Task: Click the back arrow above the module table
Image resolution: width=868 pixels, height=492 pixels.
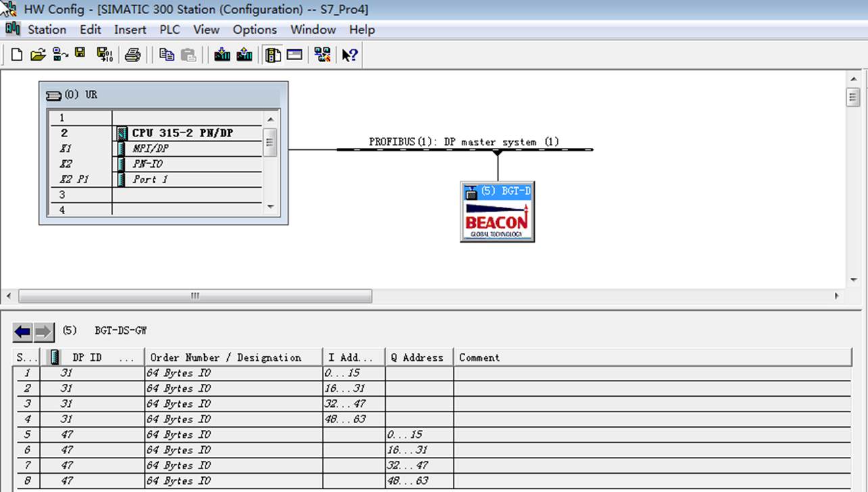Action: (23, 332)
